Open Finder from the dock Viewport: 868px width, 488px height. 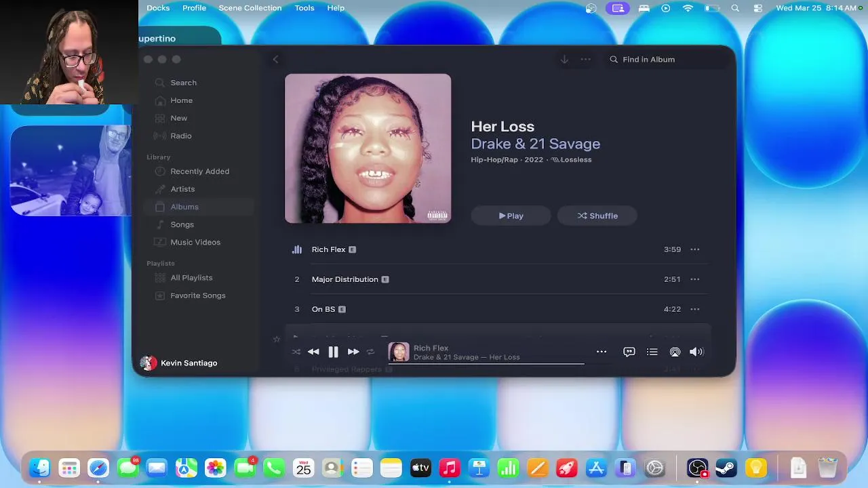click(39, 468)
